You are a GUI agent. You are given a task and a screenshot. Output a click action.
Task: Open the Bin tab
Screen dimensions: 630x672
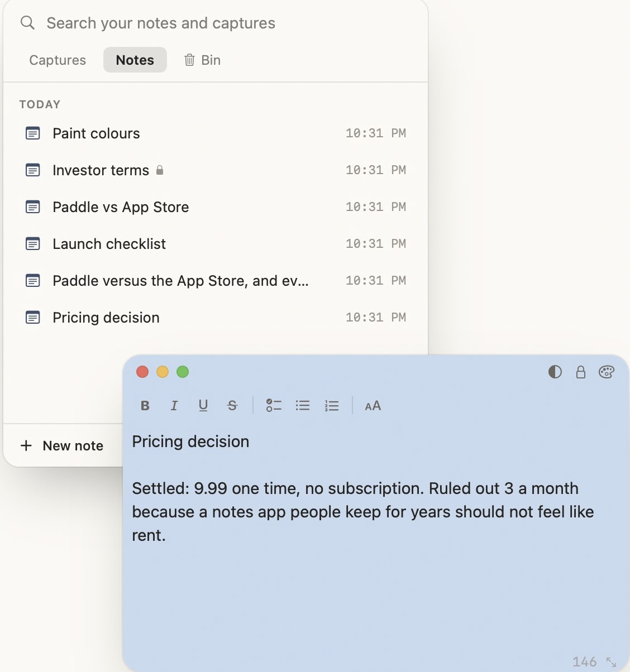click(x=202, y=60)
